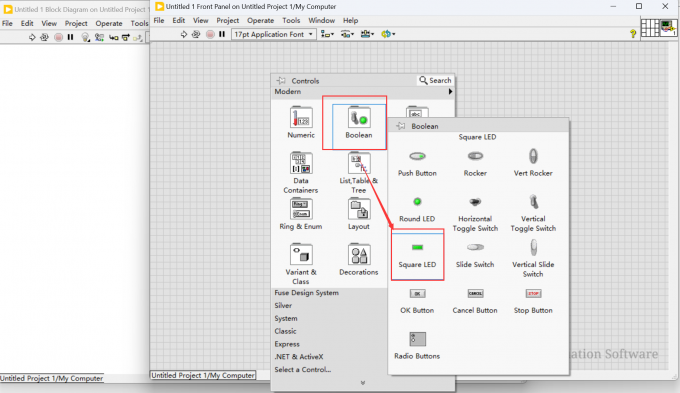Expand the Express palette category
Viewport: 680px width, 393px height.
(287, 344)
